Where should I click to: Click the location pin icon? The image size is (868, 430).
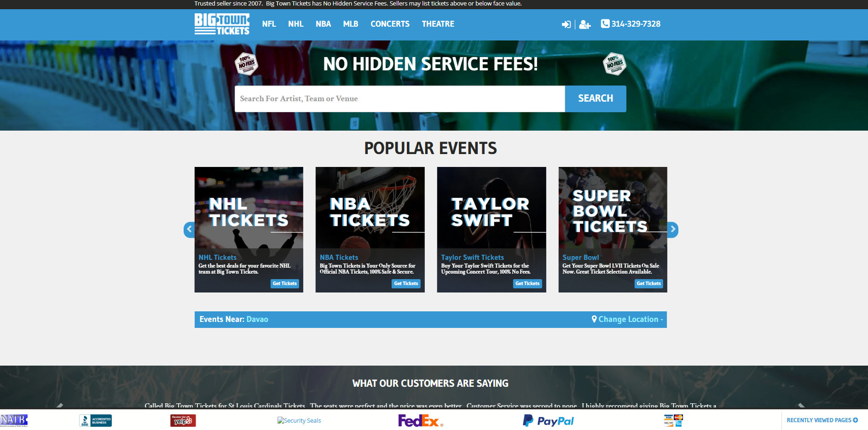(x=594, y=319)
